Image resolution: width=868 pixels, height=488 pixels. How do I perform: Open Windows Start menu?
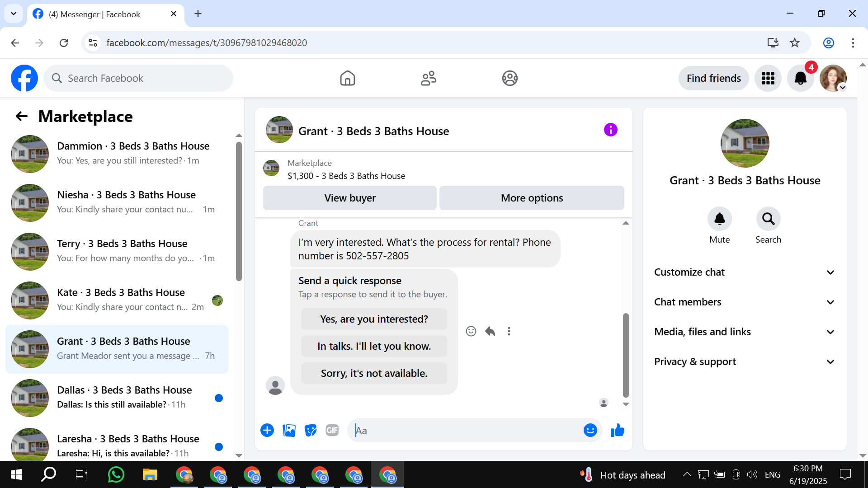click(16, 474)
